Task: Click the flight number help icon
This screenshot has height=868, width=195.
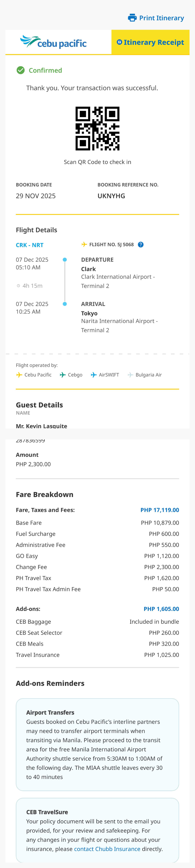Action: point(141,245)
